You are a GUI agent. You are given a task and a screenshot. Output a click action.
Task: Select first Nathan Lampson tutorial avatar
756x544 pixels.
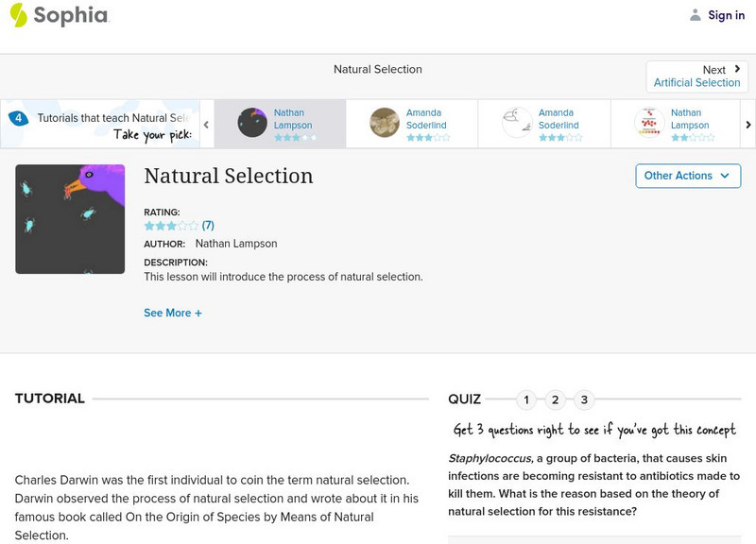click(252, 123)
